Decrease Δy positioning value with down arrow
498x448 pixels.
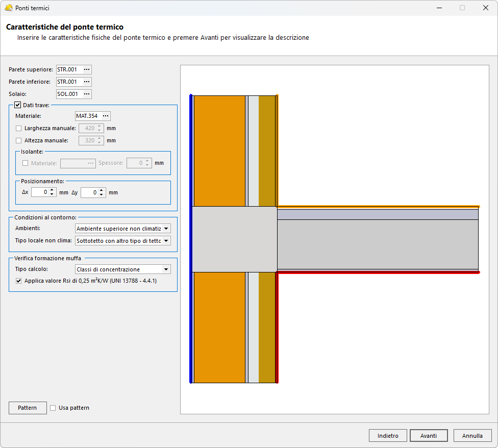[x=102, y=195]
